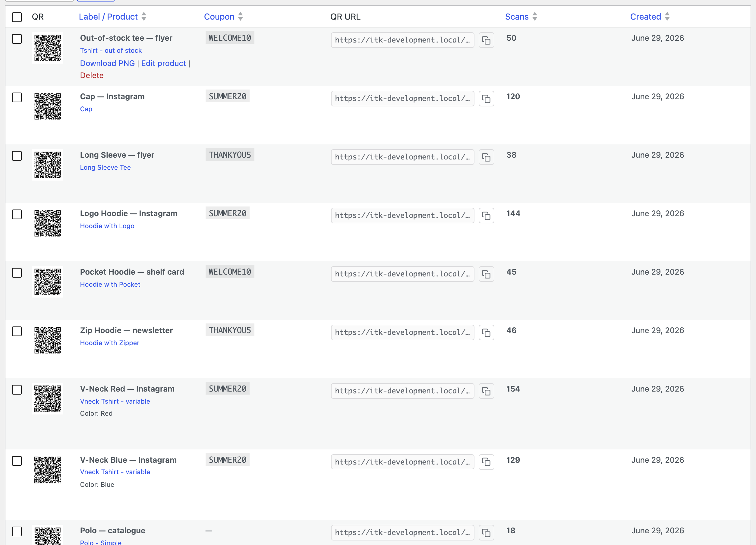Viewport: 756px width, 545px height.
Task: Open QR code image for Zip Hoodie
Action: click(x=48, y=340)
